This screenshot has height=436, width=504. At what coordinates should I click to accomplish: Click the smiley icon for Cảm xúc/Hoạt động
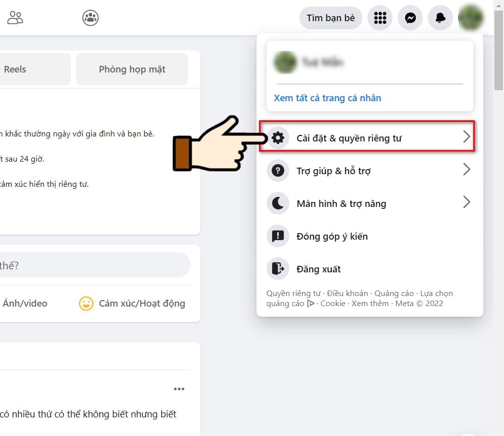tap(86, 304)
